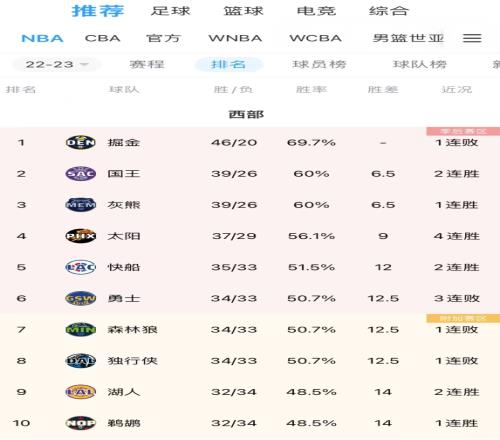Tap the Sacramento Kings SAC logo

pyautogui.click(x=81, y=174)
